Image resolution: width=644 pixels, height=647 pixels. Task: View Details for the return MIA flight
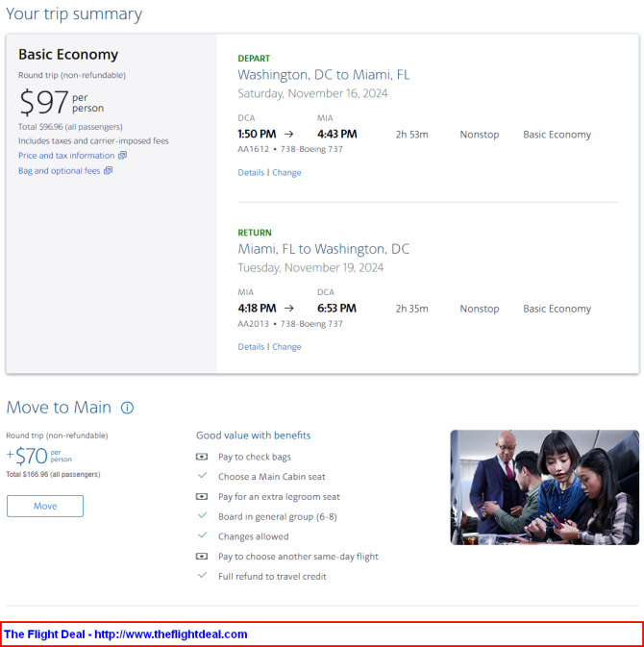point(251,347)
